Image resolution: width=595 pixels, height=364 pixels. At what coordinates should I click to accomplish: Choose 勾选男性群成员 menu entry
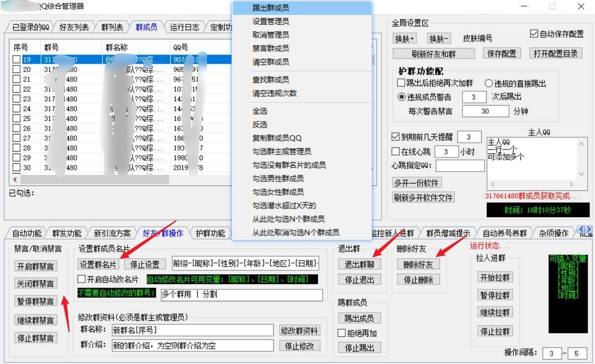278,178
